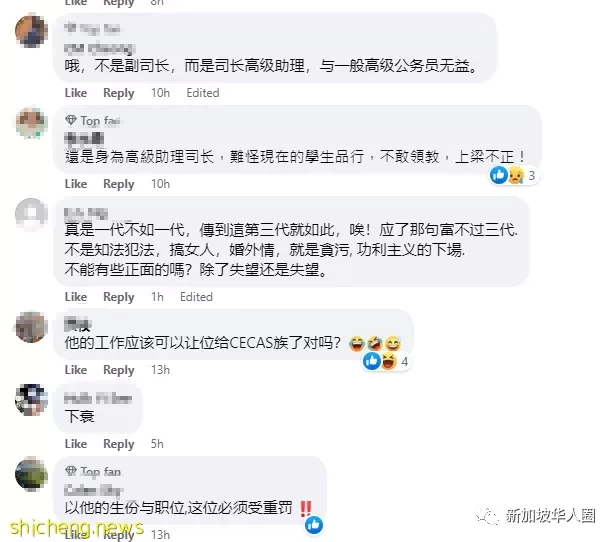615x542 pixels.
Task: Open the 13h timestamp of the CECAS comment
Action: pos(160,370)
